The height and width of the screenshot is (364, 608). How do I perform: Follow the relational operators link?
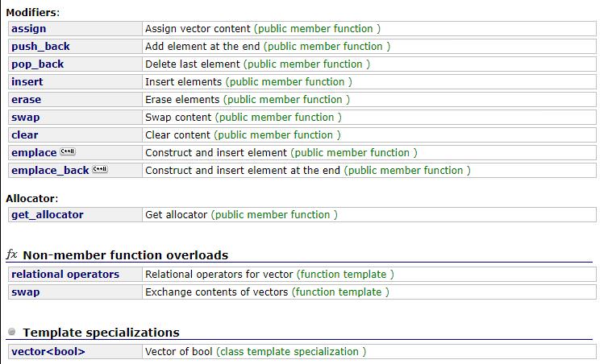[65, 274]
